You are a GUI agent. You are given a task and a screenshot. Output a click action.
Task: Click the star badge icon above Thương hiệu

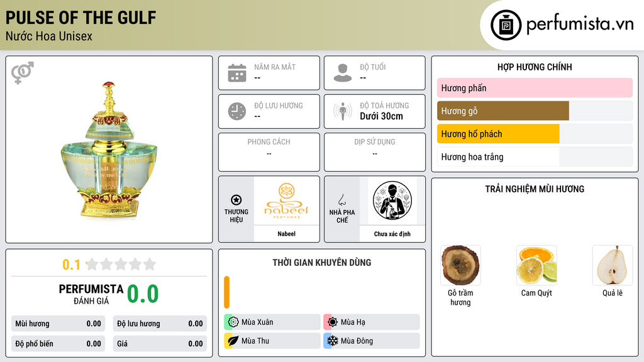coord(236,200)
